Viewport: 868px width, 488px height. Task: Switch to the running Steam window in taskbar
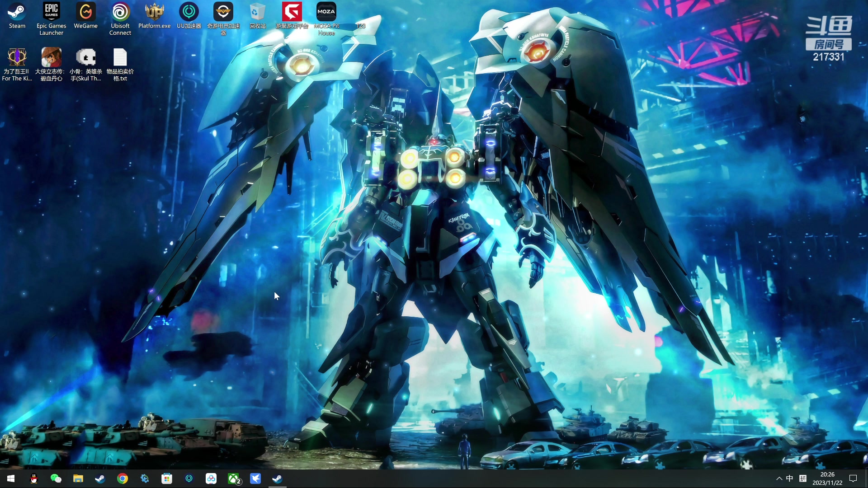coord(278,479)
